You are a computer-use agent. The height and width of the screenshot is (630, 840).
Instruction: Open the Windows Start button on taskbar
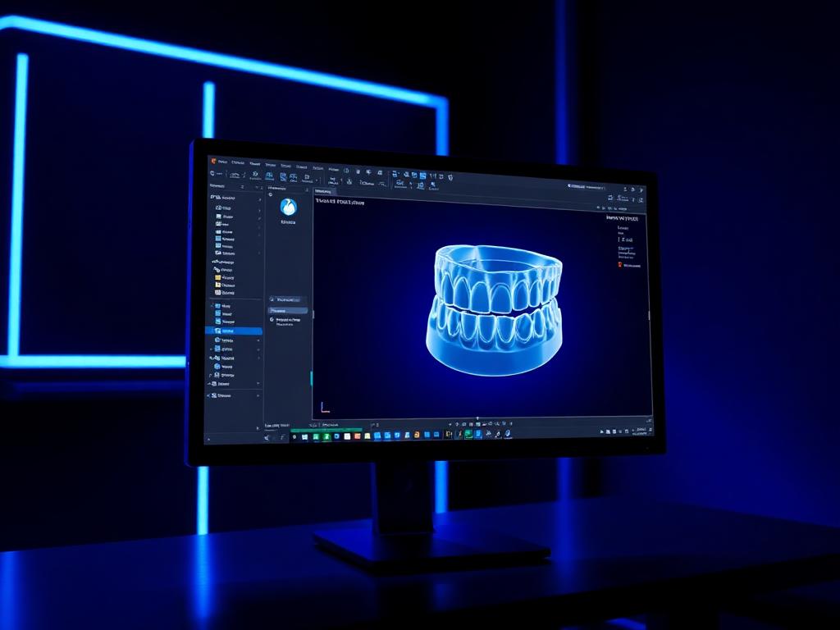pos(305,437)
